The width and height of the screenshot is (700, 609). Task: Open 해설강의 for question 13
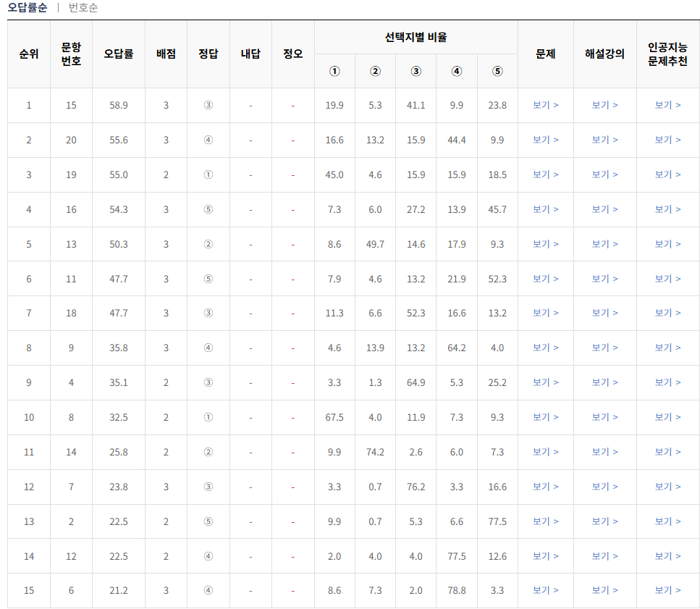pos(605,243)
